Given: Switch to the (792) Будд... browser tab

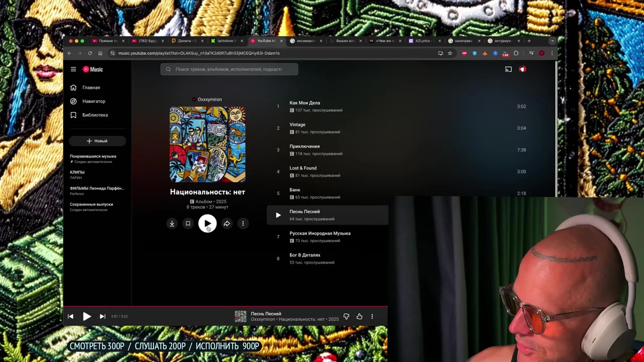Looking at the screenshot, I should (x=147, y=41).
